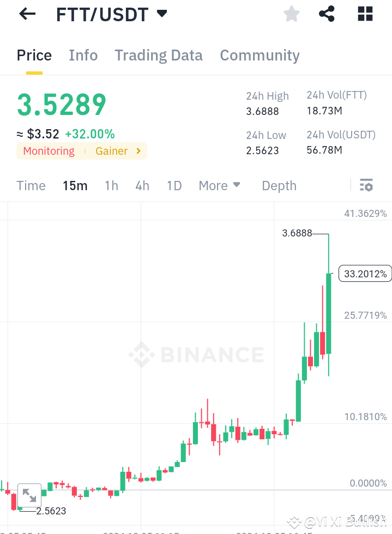Viewport: 392px width, 534px height.
Task: Switch to the Trading Data tab
Action: [x=158, y=55]
